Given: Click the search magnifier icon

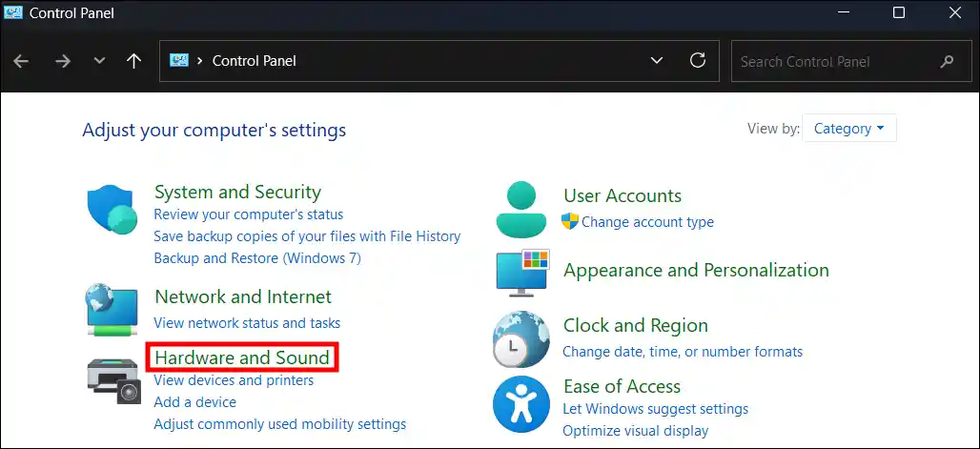Looking at the screenshot, I should (947, 61).
